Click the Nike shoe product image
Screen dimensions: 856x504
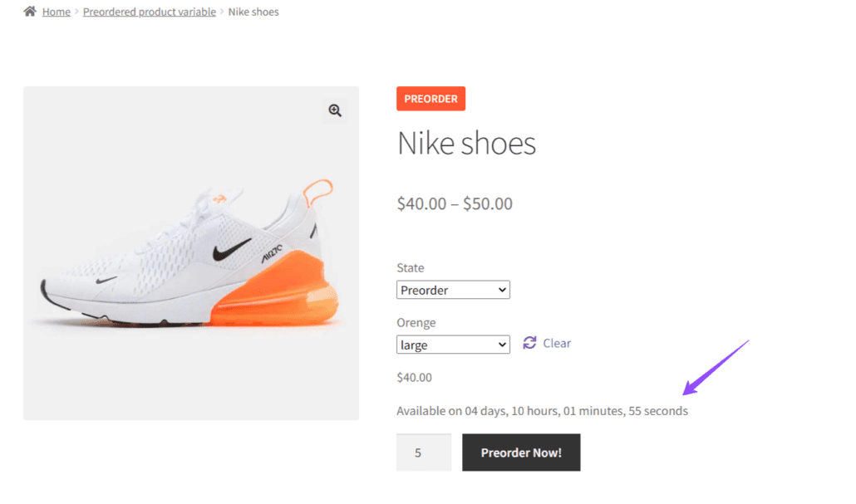point(191,253)
